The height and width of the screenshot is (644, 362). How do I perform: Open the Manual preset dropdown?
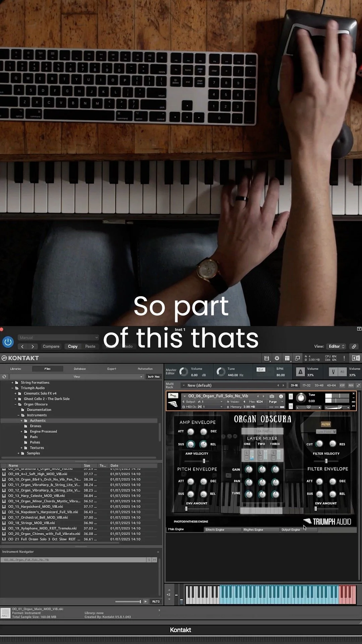click(58, 337)
